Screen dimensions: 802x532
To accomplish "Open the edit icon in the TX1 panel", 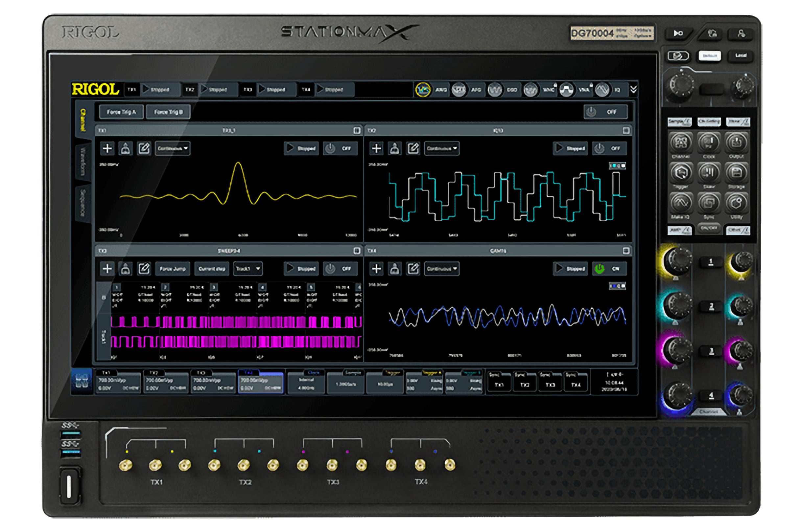I will click(144, 148).
